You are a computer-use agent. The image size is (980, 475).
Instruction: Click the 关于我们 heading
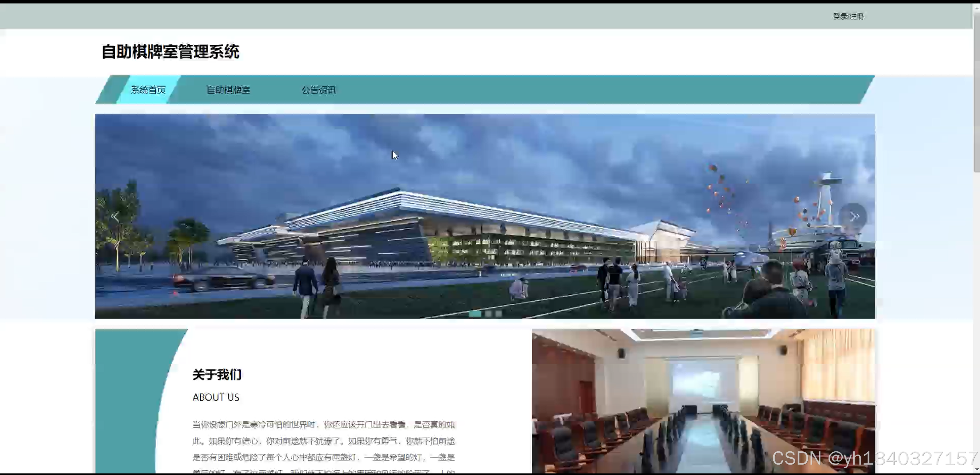[x=217, y=375]
